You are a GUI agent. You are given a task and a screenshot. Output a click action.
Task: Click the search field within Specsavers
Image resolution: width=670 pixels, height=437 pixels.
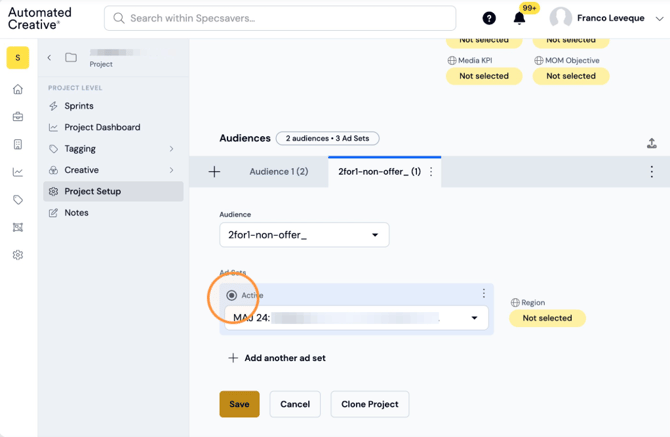[x=280, y=18]
